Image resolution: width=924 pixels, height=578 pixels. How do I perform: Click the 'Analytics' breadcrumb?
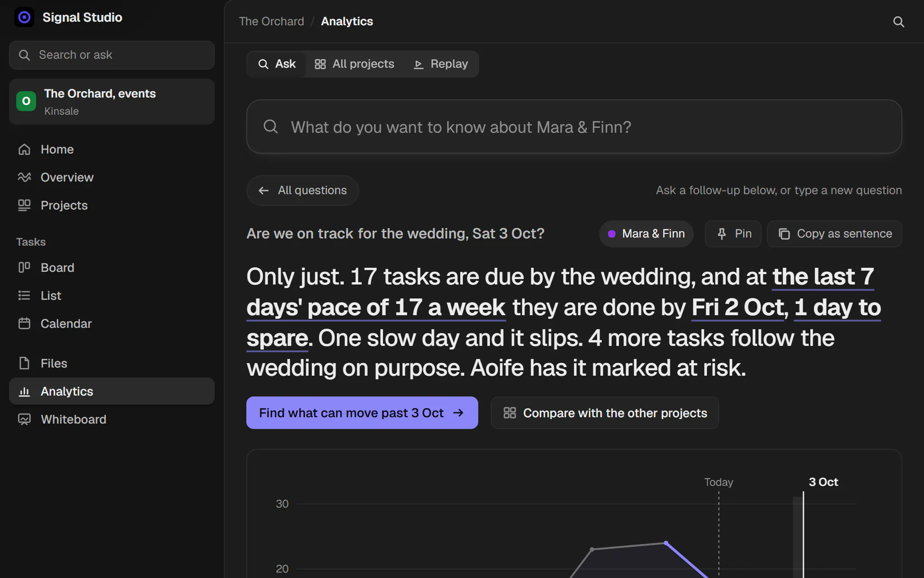pos(347,21)
